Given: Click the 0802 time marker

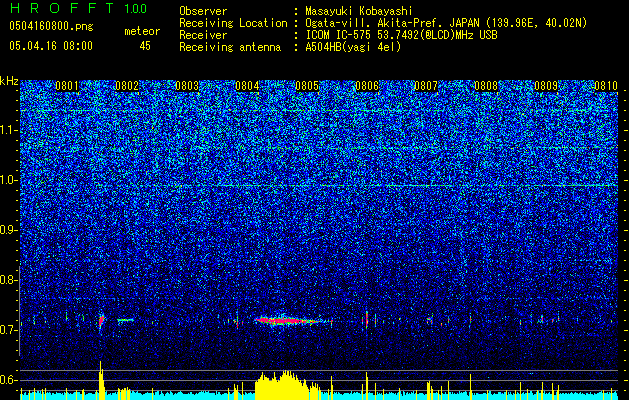Looking at the screenshot, I should (127, 86).
